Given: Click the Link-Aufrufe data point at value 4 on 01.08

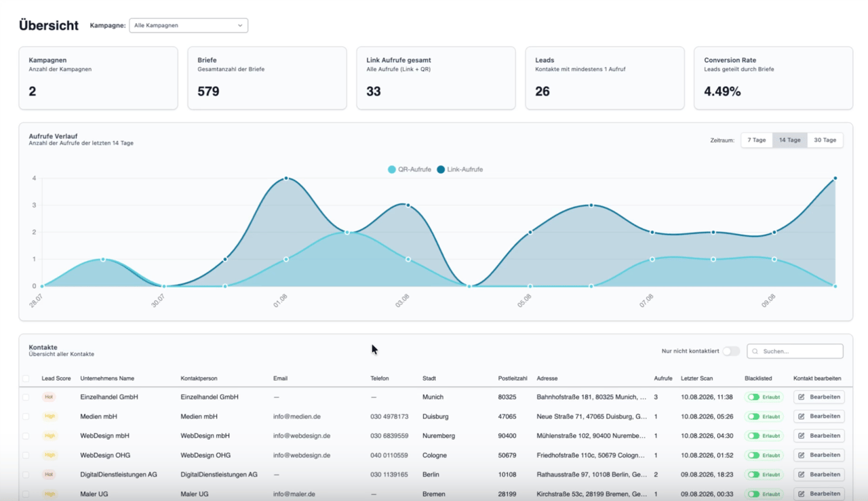Looking at the screenshot, I should [286, 178].
